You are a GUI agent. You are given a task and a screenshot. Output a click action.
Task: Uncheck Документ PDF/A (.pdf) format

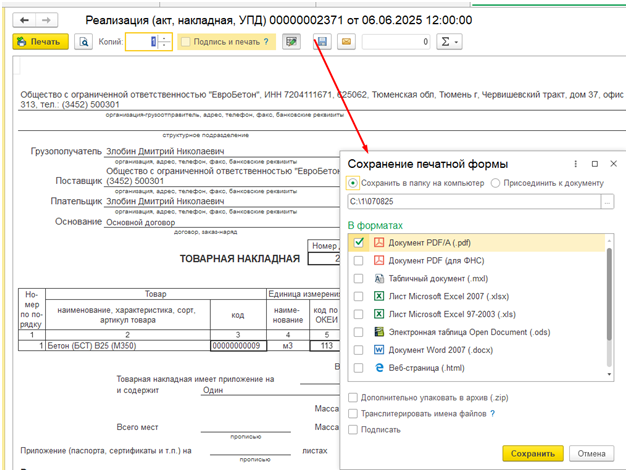tap(359, 242)
